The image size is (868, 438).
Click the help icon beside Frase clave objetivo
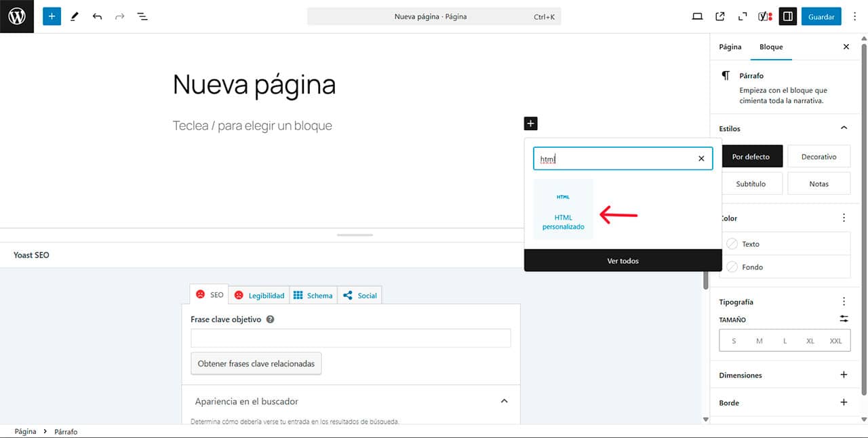coord(270,319)
